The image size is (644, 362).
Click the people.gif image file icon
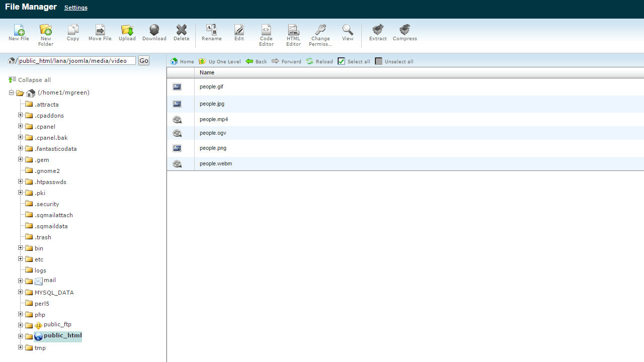tap(177, 87)
